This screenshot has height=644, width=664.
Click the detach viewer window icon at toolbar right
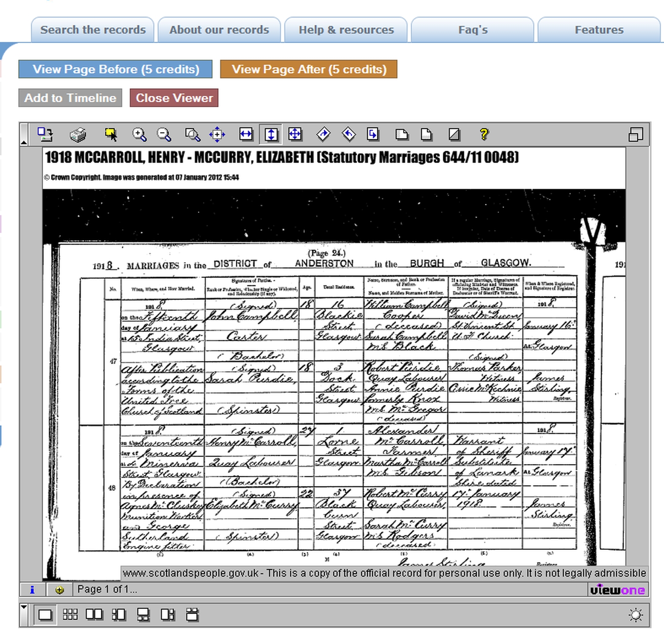[635, 135]
